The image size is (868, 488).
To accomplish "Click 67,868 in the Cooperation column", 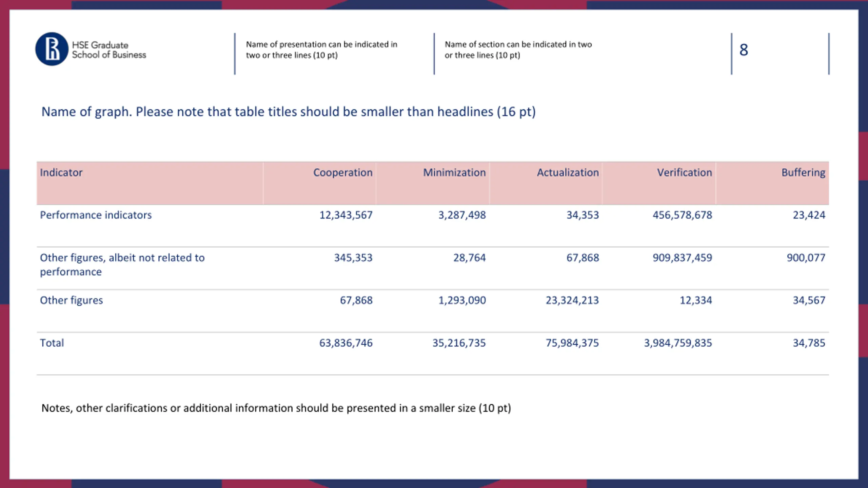I will click(x=356, y=301).
